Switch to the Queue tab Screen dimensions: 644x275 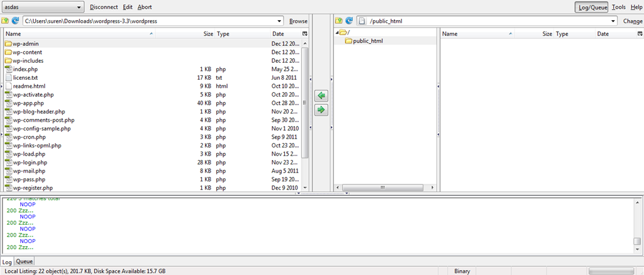pos(25,261)
